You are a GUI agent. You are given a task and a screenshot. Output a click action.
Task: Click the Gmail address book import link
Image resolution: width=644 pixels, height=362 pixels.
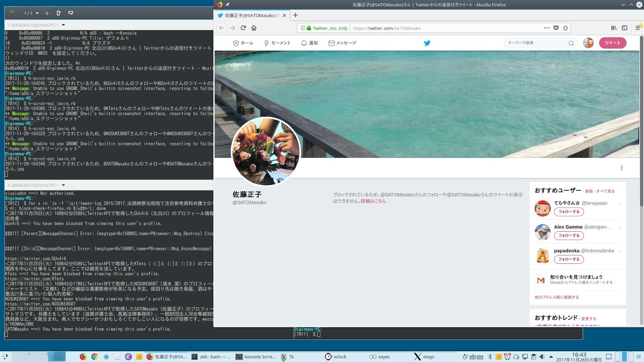coord(581,282)
